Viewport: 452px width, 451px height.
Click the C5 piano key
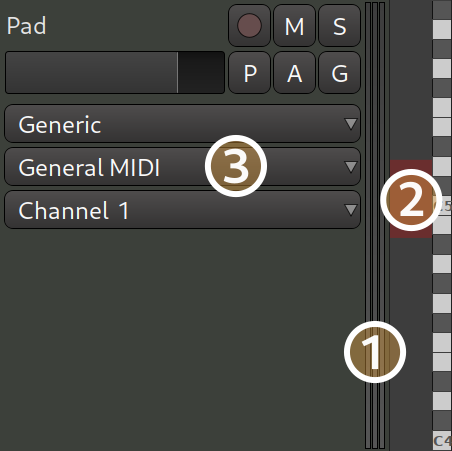click(442, 206)
